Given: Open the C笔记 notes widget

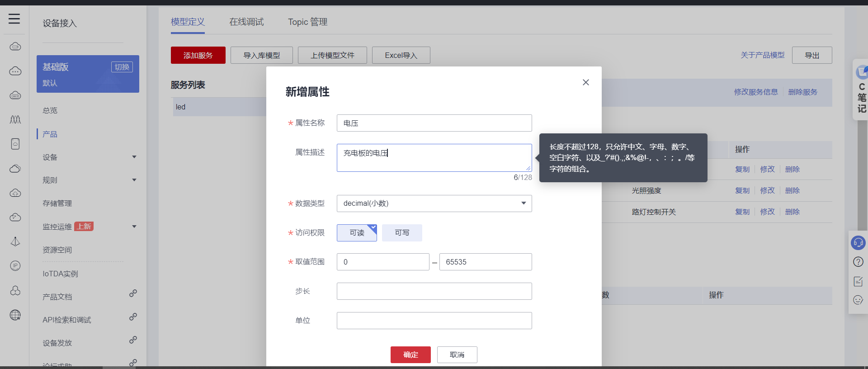Looking at the screenshot, I should click(x=861, y=90).
